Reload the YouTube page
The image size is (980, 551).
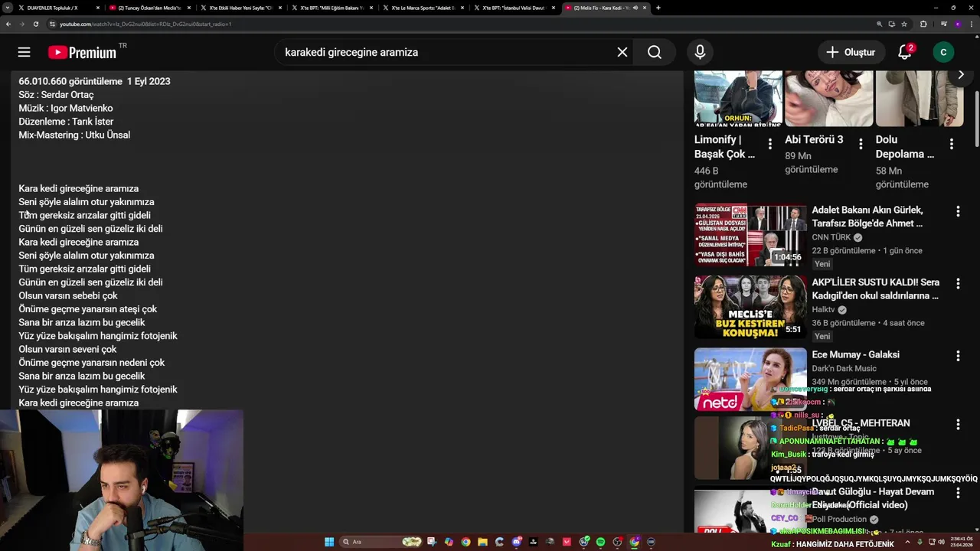[36, 24]
